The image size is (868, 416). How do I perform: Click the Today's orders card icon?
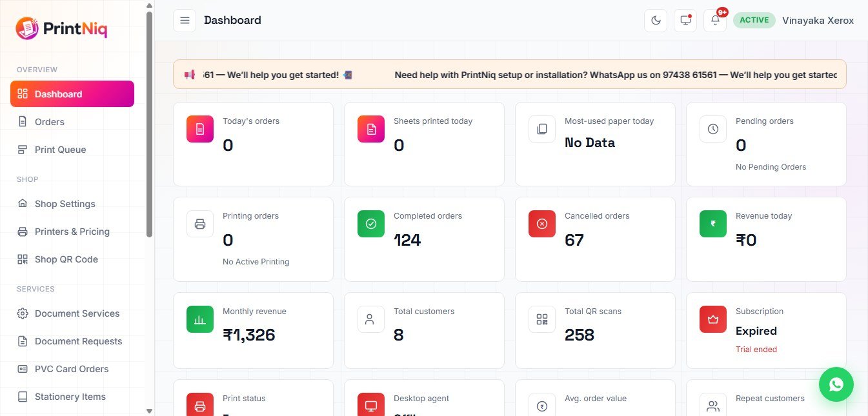(x=200, y=129)
